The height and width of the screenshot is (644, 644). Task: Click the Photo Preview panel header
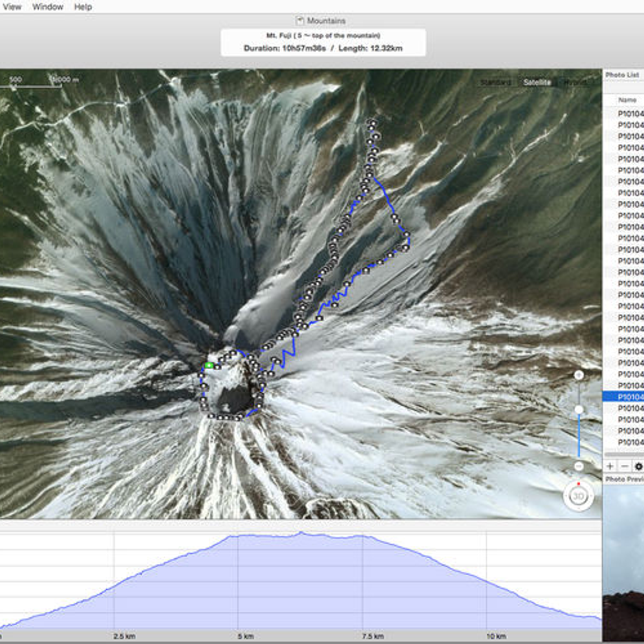point(623,478)
